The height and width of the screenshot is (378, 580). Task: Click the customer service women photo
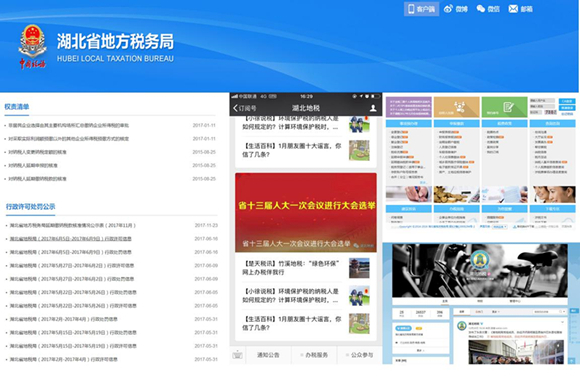tap(553, 194)
